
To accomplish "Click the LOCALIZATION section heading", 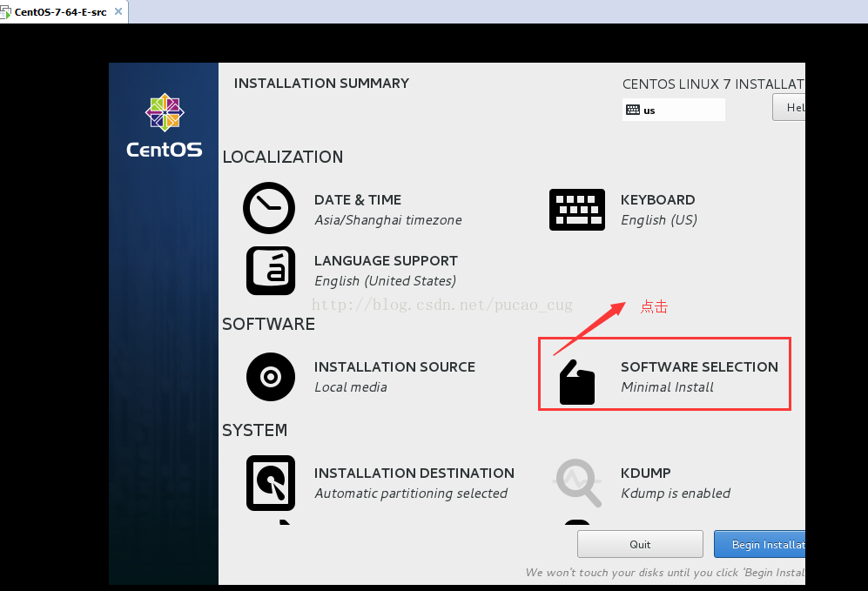I will click(282, 158).
